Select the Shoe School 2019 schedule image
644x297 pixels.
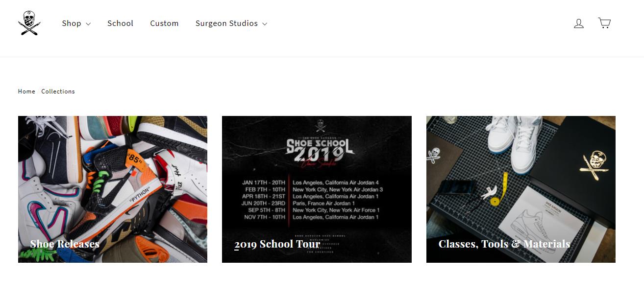317,189
